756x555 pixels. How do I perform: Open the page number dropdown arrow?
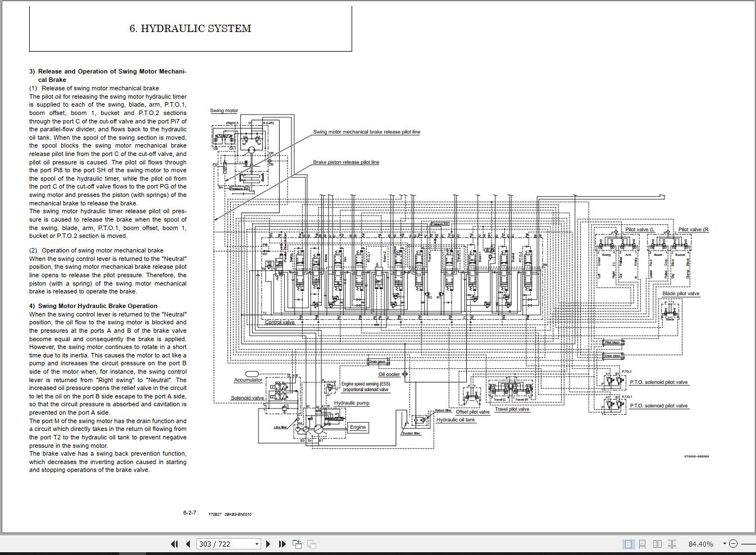[257, 544]
